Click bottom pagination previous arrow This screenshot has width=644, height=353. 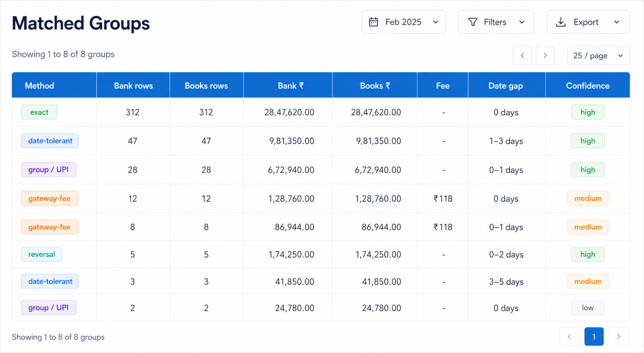click(569, 337)
